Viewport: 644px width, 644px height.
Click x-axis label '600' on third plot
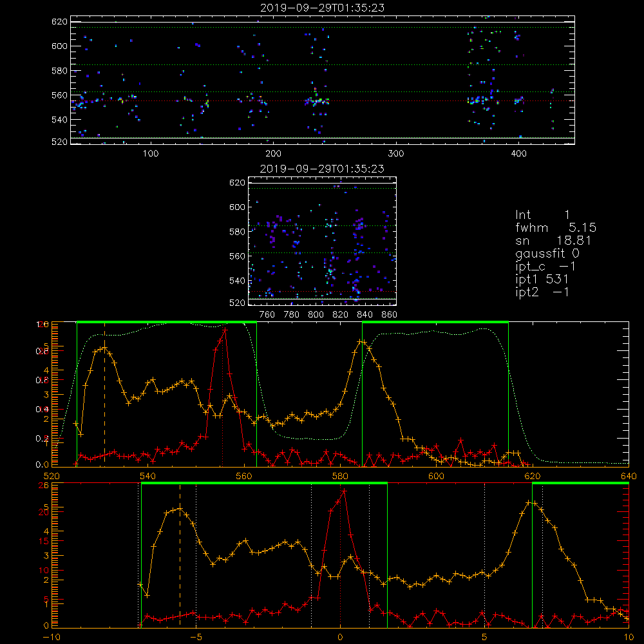[436, 476]
